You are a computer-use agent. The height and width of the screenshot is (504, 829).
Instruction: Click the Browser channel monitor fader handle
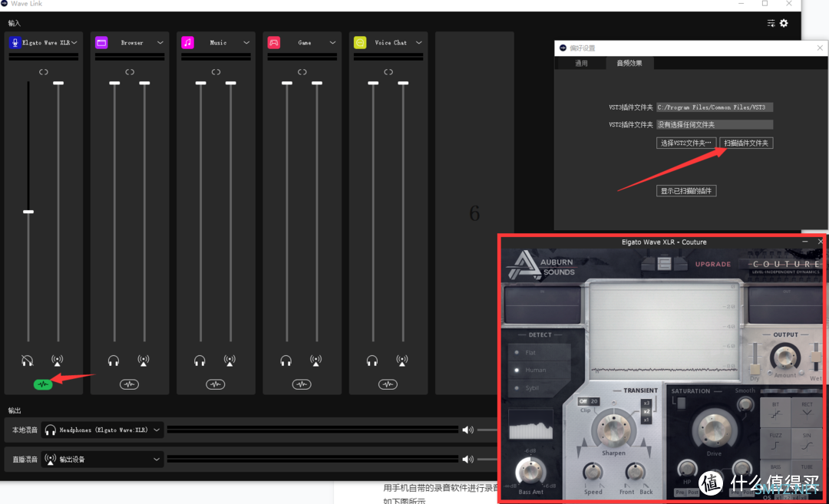[114, 84]
